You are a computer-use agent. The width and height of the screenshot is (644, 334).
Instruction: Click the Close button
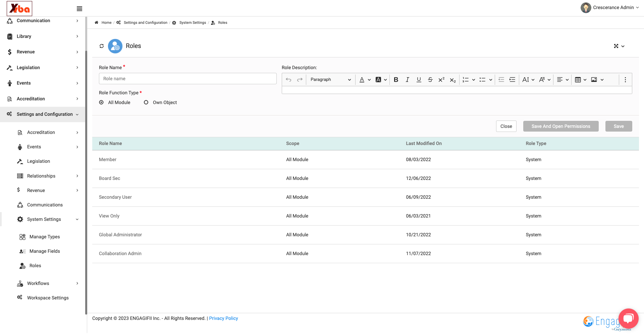506,126
